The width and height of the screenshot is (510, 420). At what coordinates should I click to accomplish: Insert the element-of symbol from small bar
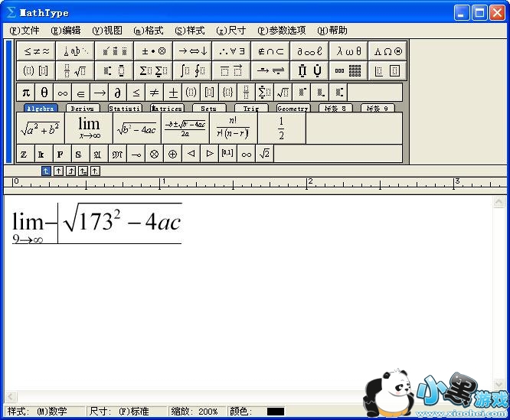81,93
